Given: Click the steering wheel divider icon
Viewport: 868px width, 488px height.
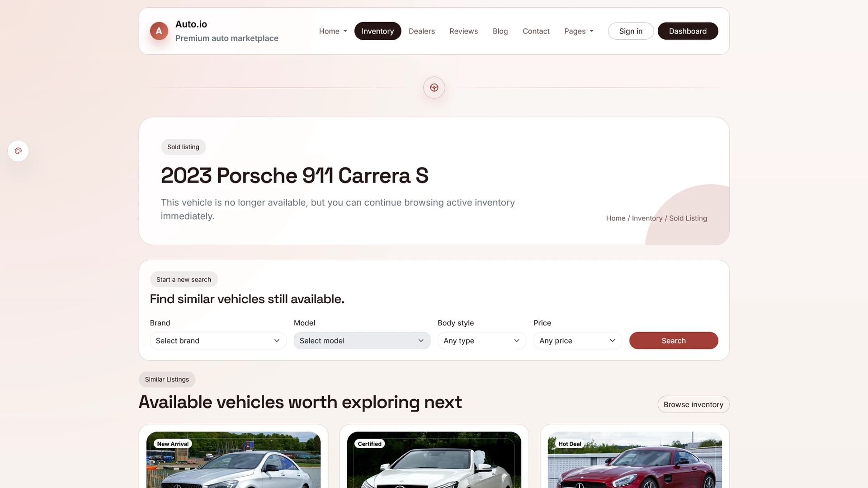Looking at the screenshot, I should pos(434,88).
